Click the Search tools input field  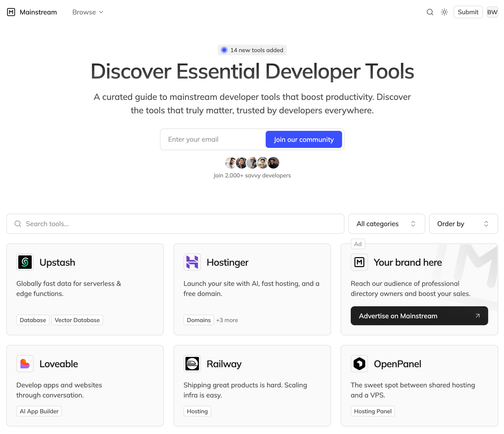point(178,224)
